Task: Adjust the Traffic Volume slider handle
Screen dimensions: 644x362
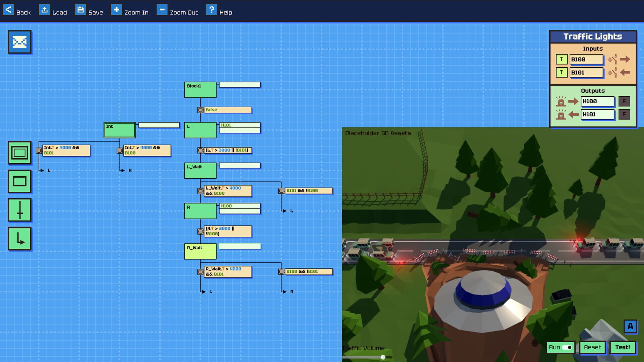Action: tap(383, 357)
